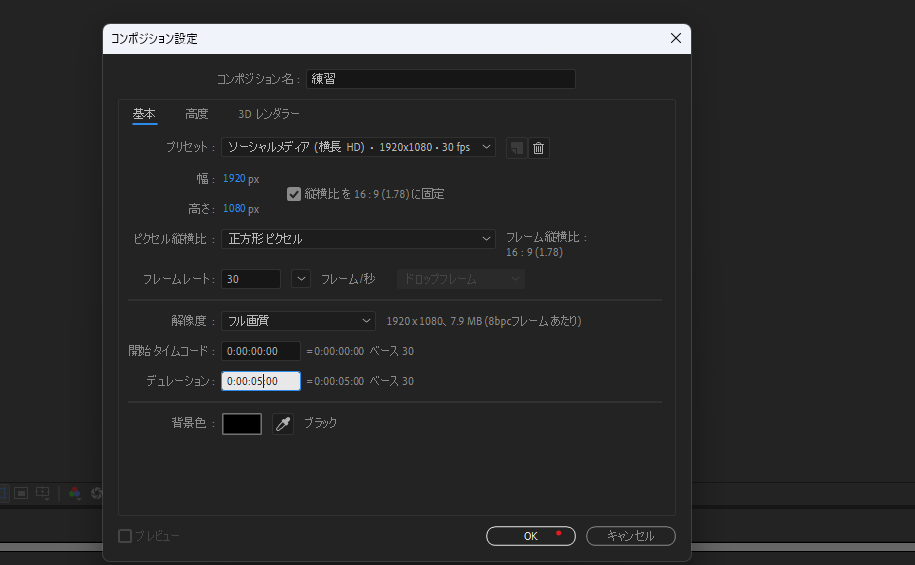Click the RGB channel display icon
The height and width of the screenshot is (565, 915).
pos(75,493)
